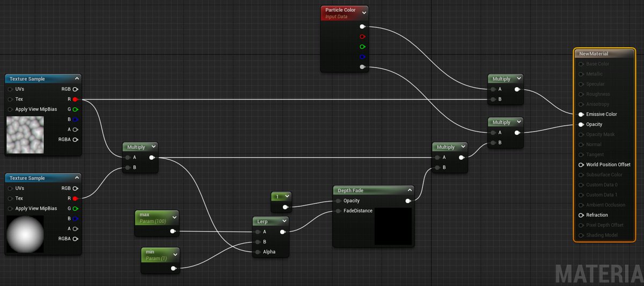The width and height of the screenshot is (644, 286).
Task: Click the Roughness entry on NewMaterial
Action: [597, 94]
